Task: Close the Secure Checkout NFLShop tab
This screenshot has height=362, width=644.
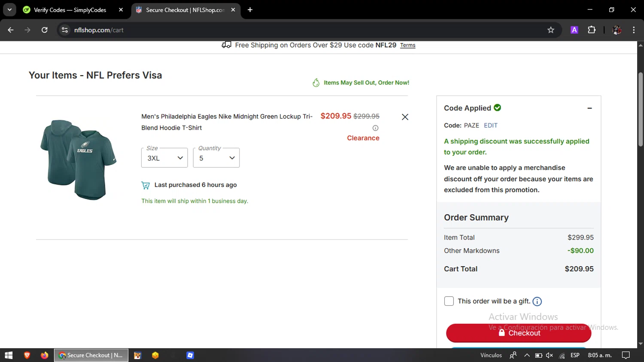Action: point(233,9)
